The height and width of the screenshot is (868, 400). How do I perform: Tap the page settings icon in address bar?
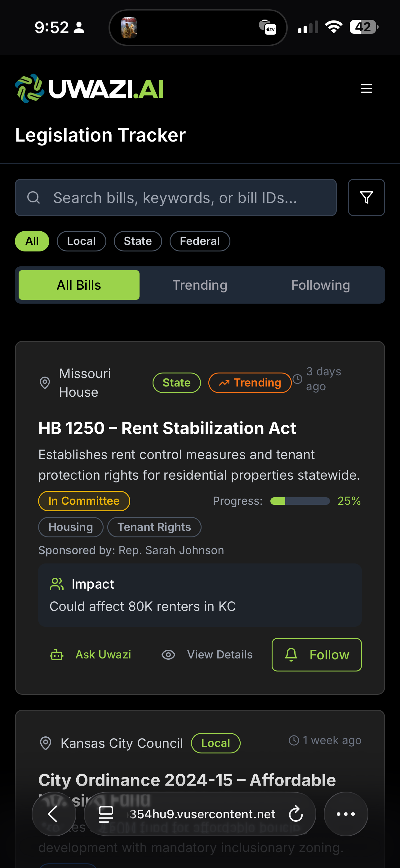[x=106, y=814]
